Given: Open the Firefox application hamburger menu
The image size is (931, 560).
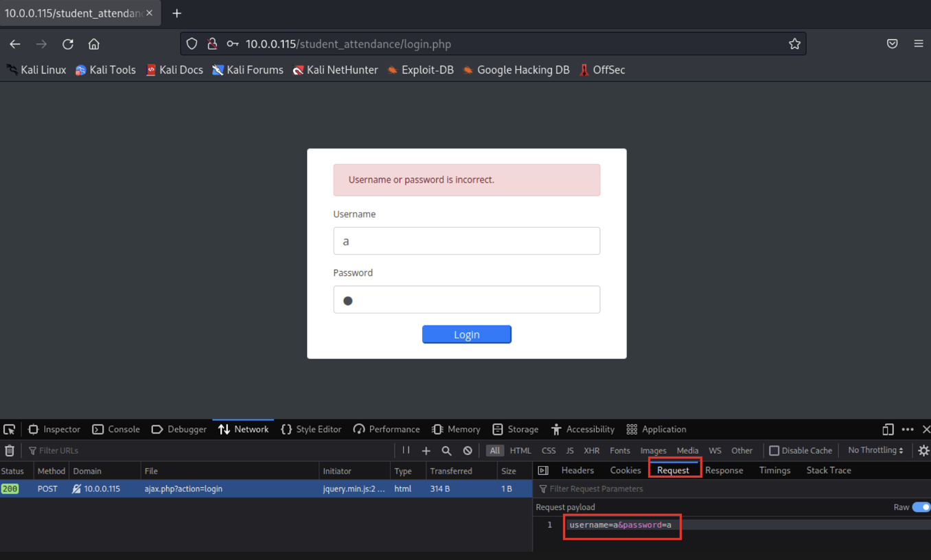Looking at the screenshot, I should (x=918, y=44).
